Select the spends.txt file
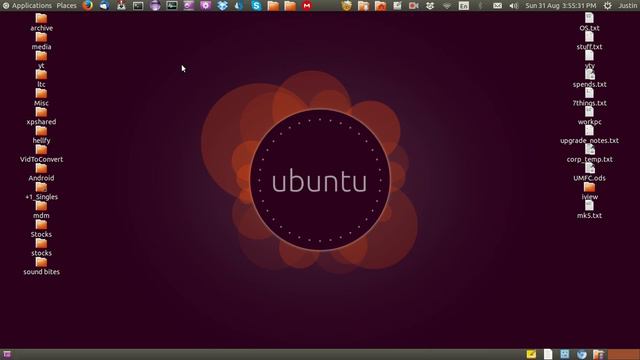640x360 pixels. click(589, 79)
